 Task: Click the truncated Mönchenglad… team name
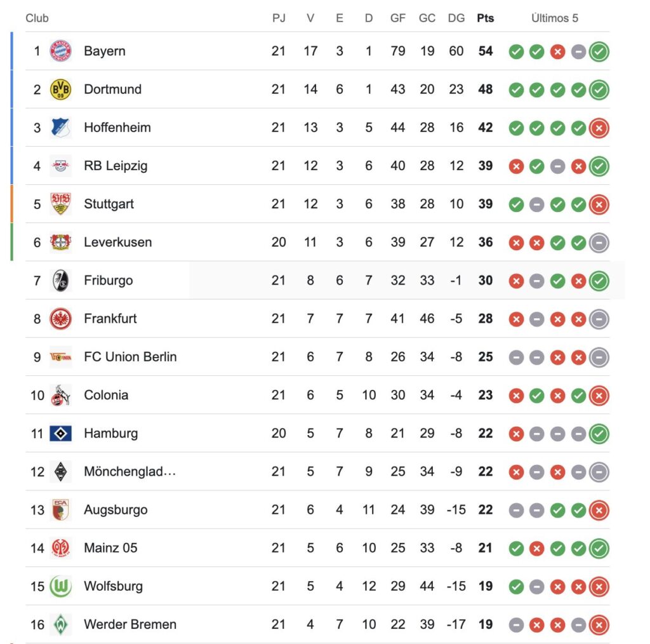point(129,472)
